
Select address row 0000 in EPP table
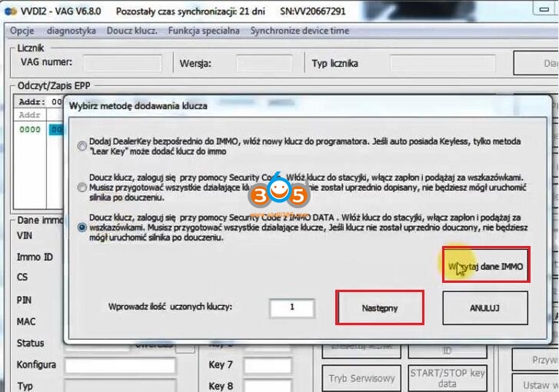(x=30, y=129)
